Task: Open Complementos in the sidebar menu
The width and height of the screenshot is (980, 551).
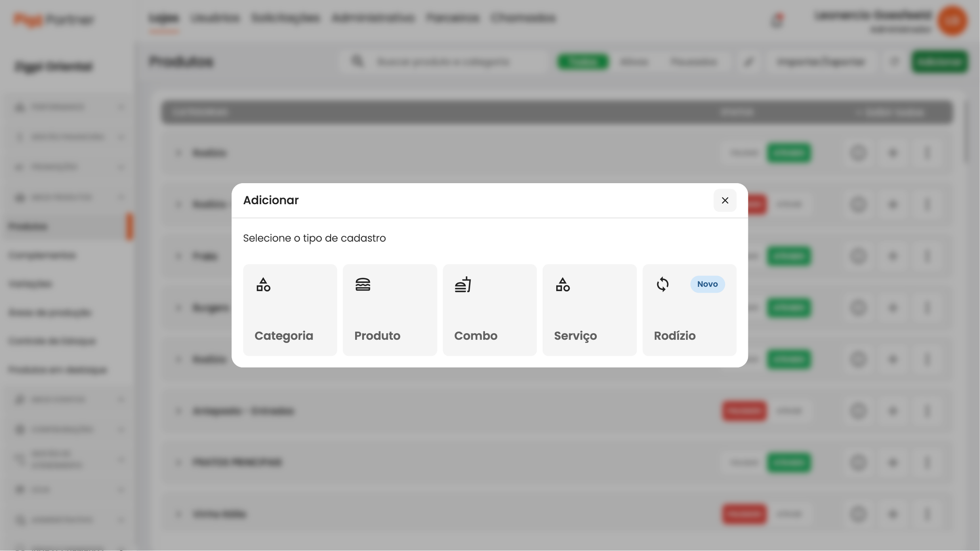Action: click(42, 256)
